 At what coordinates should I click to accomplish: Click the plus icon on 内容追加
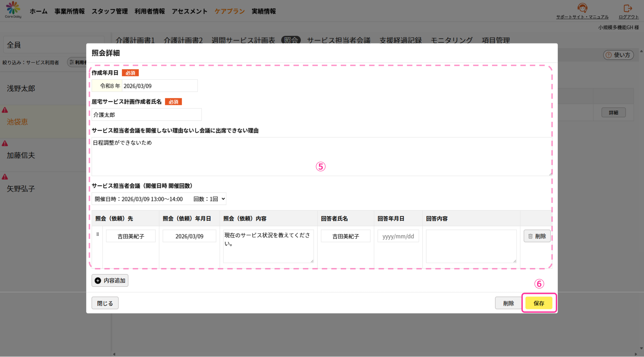click(98, 281)
